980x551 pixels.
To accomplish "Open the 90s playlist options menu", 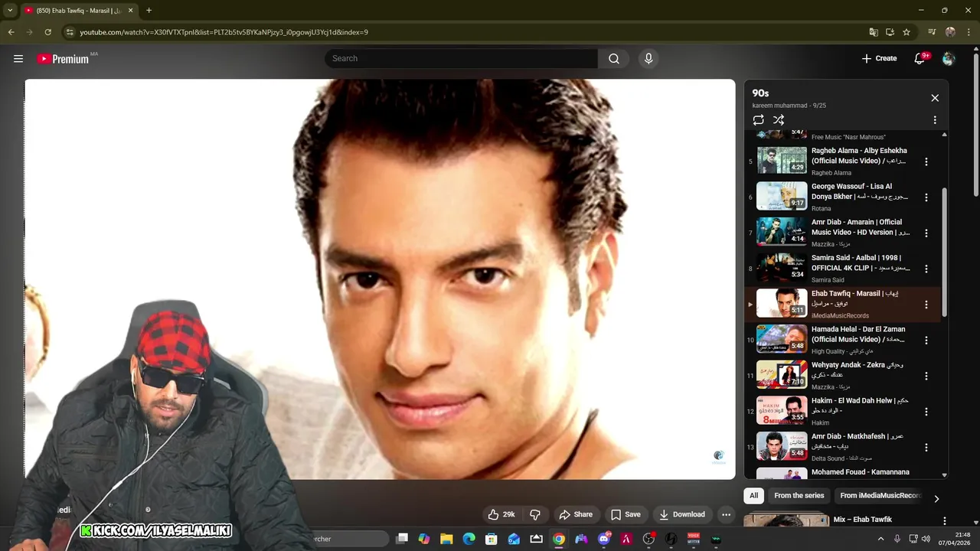I will click(x=935, y=120).
